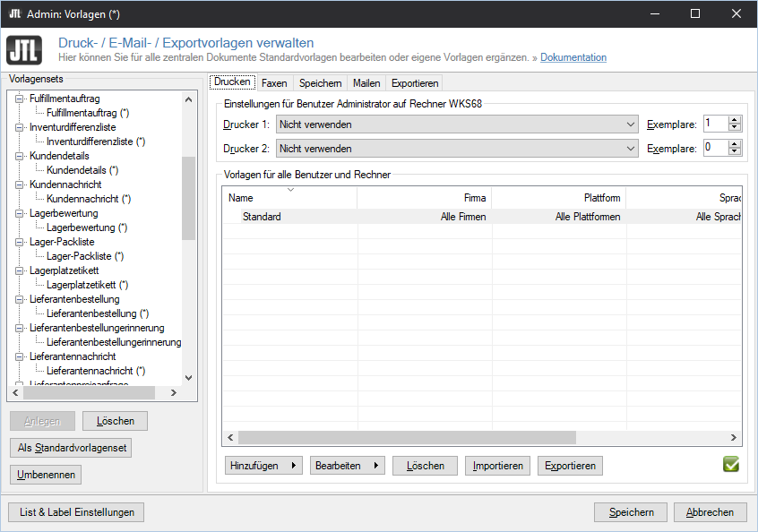Open the Drucker 2 dropdown
Viewport: 758px width, 532px height.
coord(457,149)
